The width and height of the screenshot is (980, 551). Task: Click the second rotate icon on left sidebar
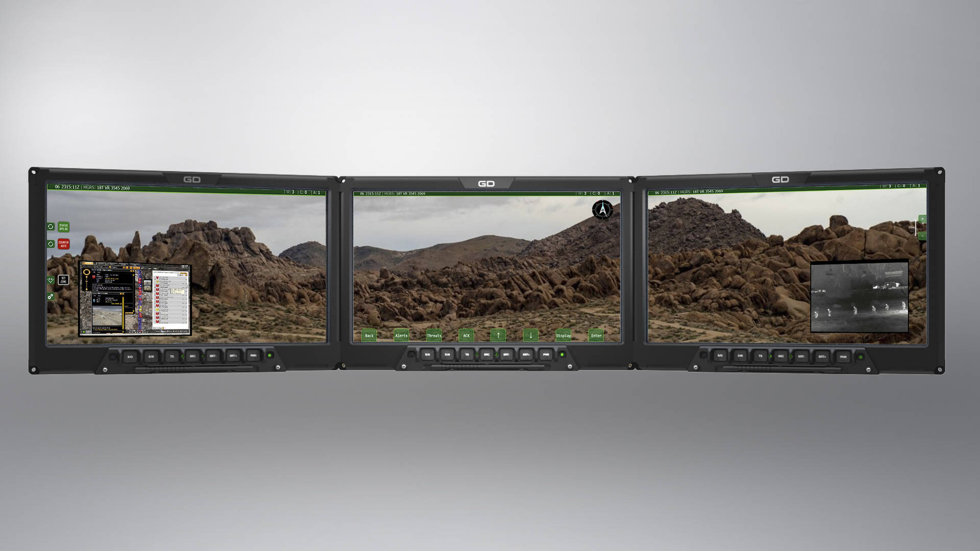tap(51, 244)
